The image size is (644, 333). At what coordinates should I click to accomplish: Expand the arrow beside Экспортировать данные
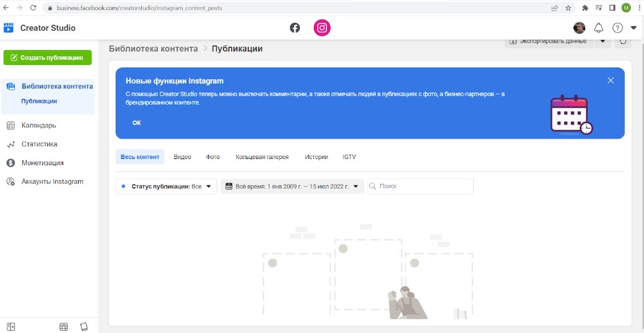point(603,42)
